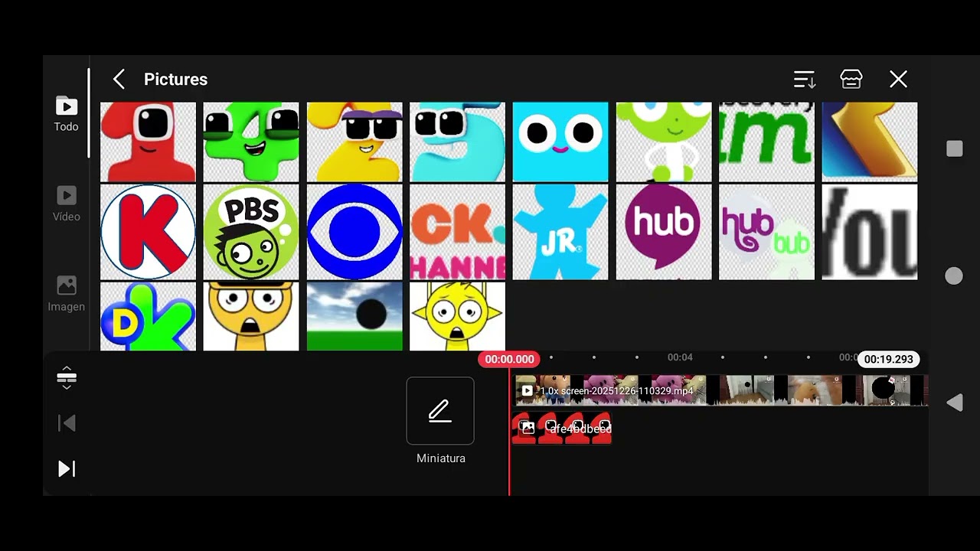
Task: Switch to the Imagen media tab
Action: pyautogui.click(x=66, y=294)
